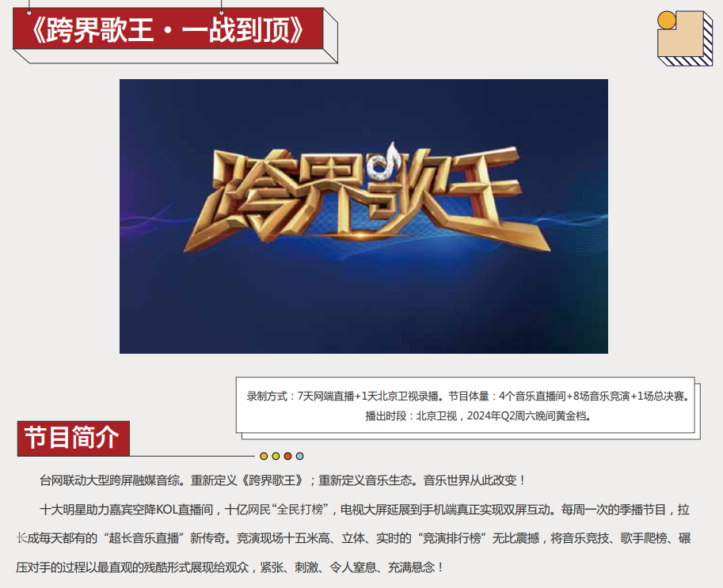Screen dimensions: 723x588
Task: Click the 跨界歌王 show poster image
Action: pyautogui.click(x=363, y=216)
